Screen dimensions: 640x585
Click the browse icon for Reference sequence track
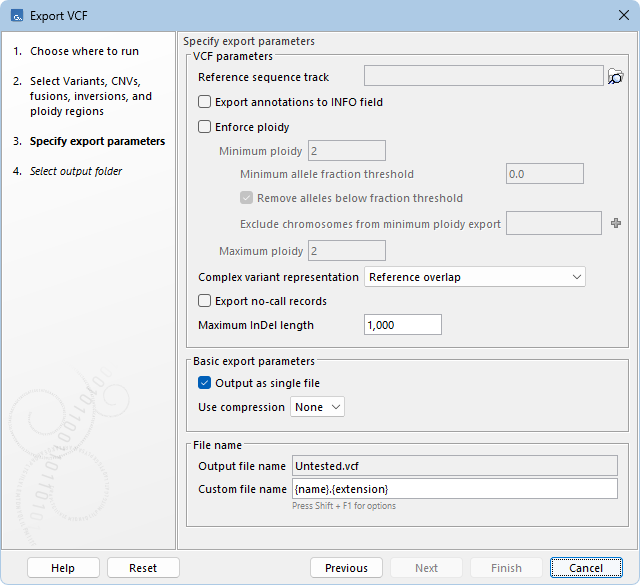click(615, 77)
